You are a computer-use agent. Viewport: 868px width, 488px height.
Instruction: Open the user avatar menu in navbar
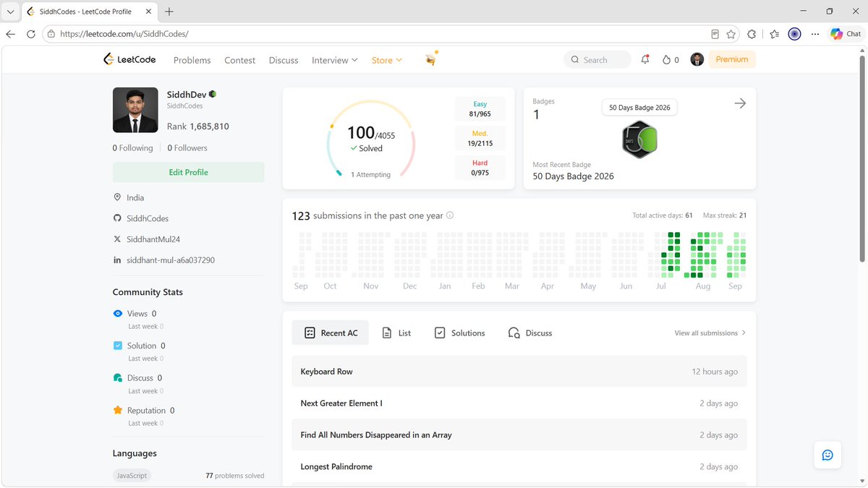[x=697, y=60]
